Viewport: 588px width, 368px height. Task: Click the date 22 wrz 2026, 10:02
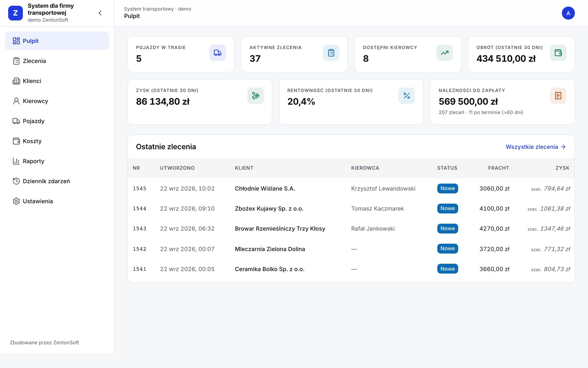point(187,189)
